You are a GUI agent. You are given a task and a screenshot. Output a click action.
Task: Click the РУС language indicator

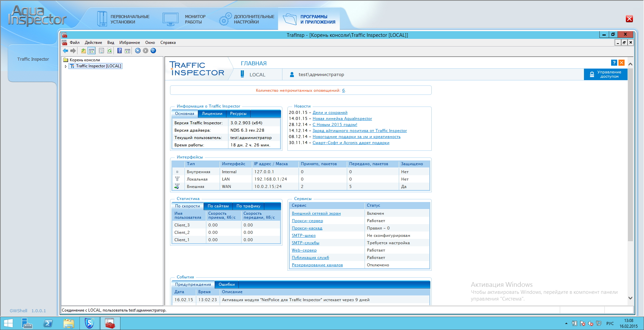coord(610,324)
